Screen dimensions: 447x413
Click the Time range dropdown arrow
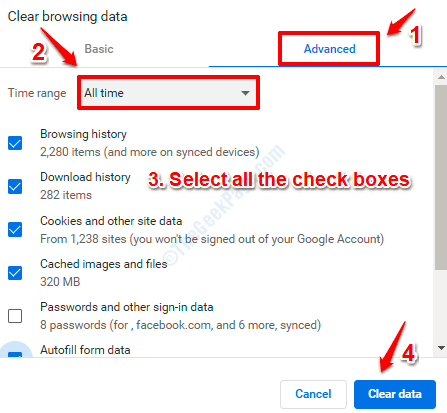pos(246,93)
